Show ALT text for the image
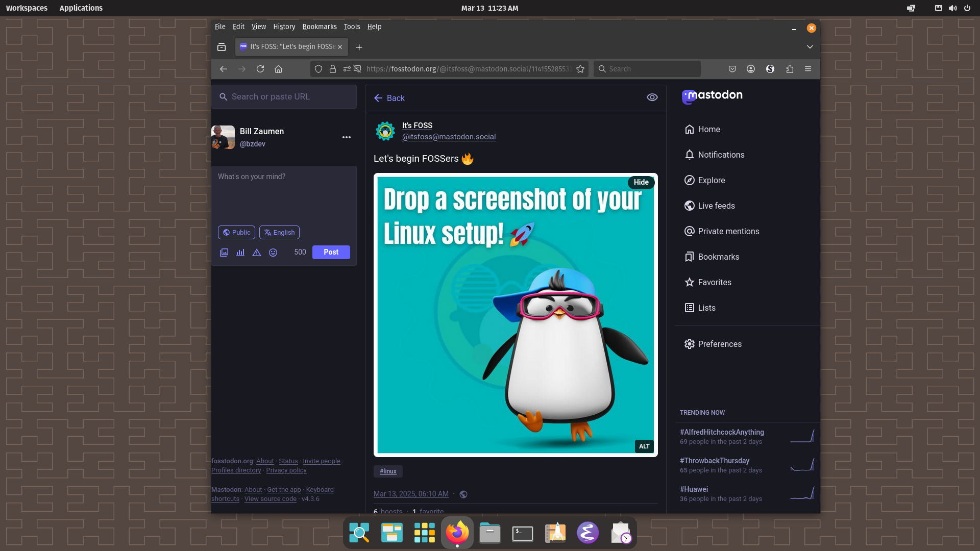 (644, 446)
